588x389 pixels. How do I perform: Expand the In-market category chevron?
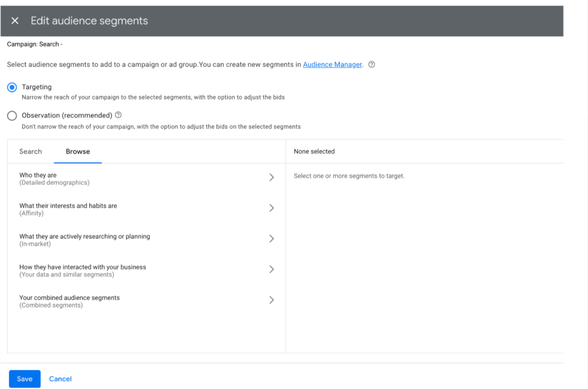[x=271, y=239]
